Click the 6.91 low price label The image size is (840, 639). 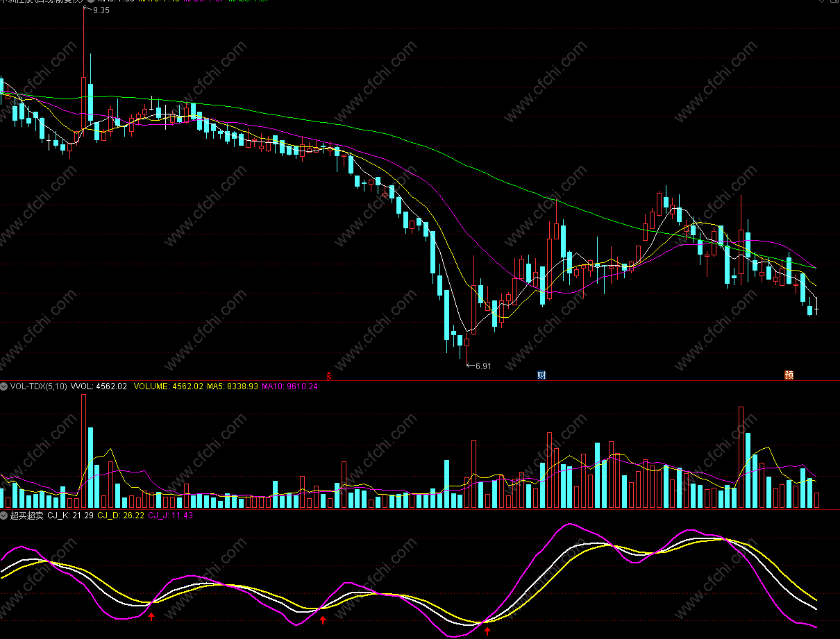click(482, 366)
